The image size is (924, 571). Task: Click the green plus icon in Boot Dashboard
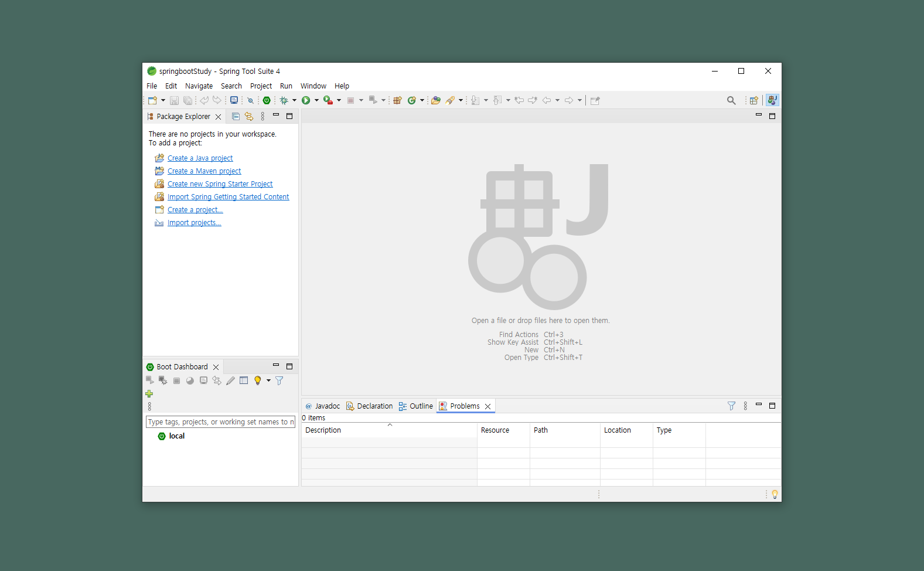click(x=149, y=394)
